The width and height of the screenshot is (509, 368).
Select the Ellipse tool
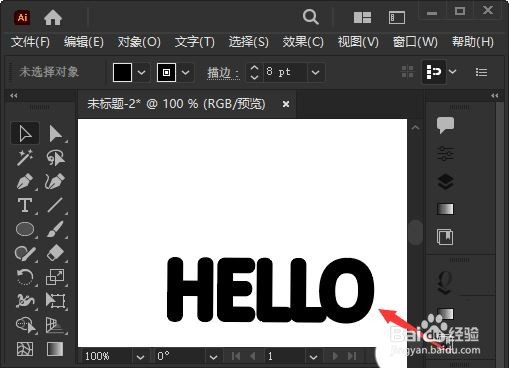[x=25, y=229]
